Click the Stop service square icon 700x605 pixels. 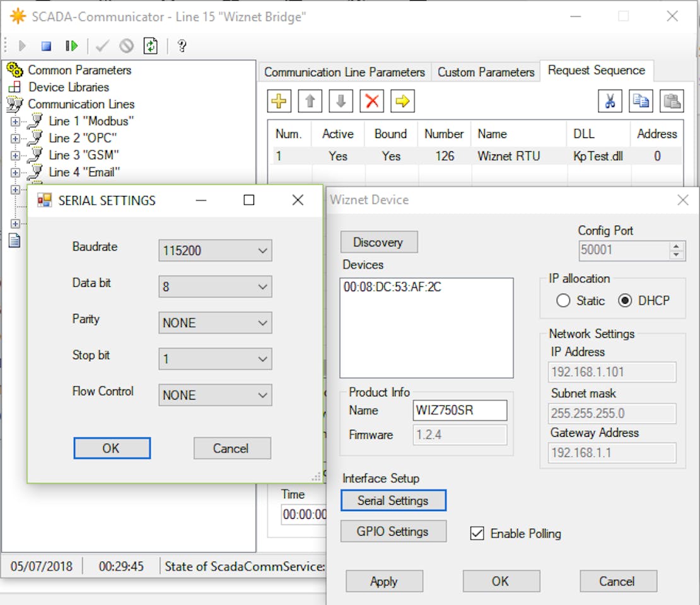pyautogui.click(x=46, y=46)
